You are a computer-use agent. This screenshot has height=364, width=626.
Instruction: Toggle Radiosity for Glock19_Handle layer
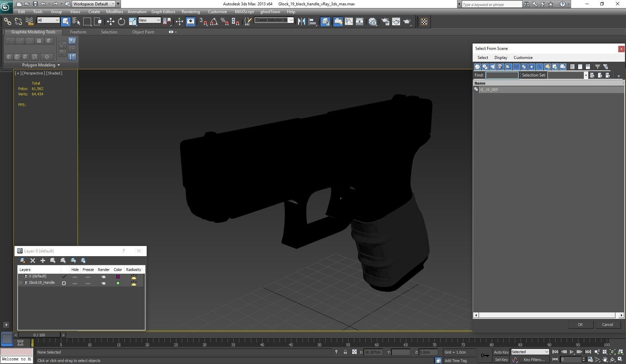point(134,283)
